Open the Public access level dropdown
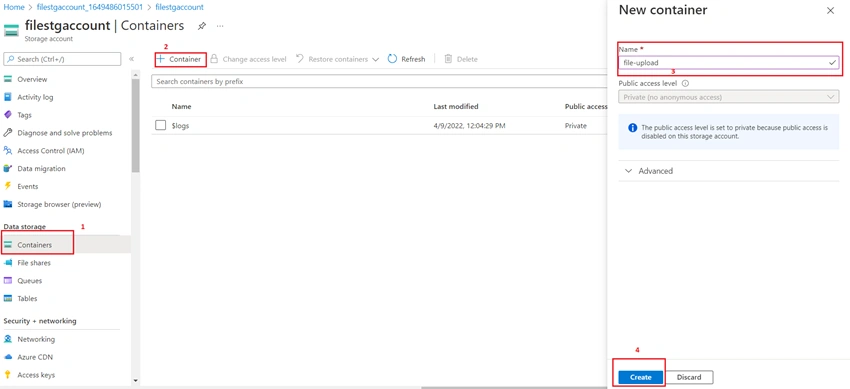Viewport: 850px width, 389px height. [x=729, y=98]
